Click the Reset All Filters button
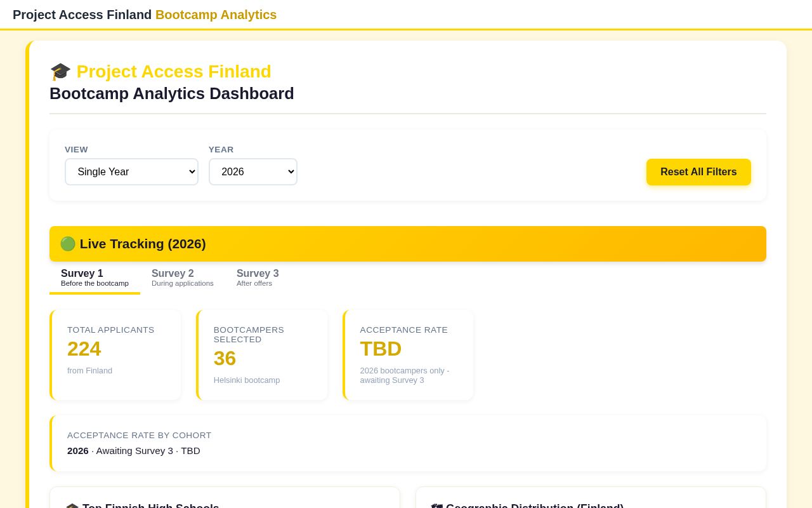This screenshot has width=812, height=508. click(x=698, y=172)
